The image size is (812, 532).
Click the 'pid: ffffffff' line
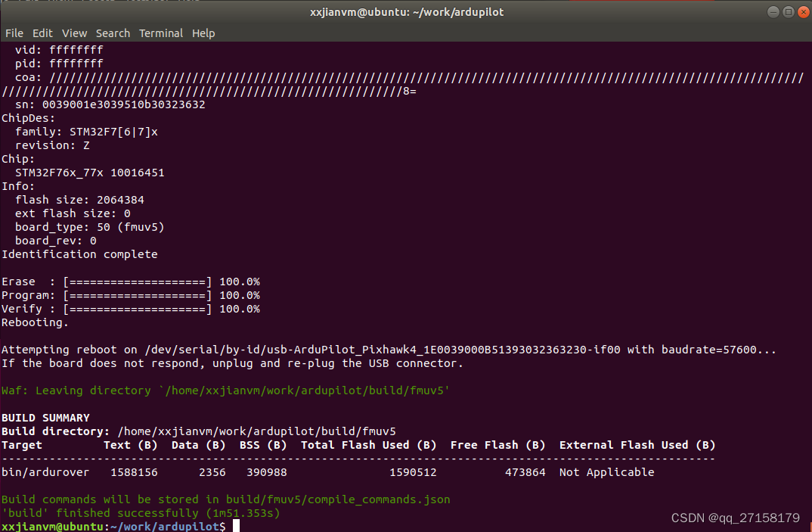(59, 64)
